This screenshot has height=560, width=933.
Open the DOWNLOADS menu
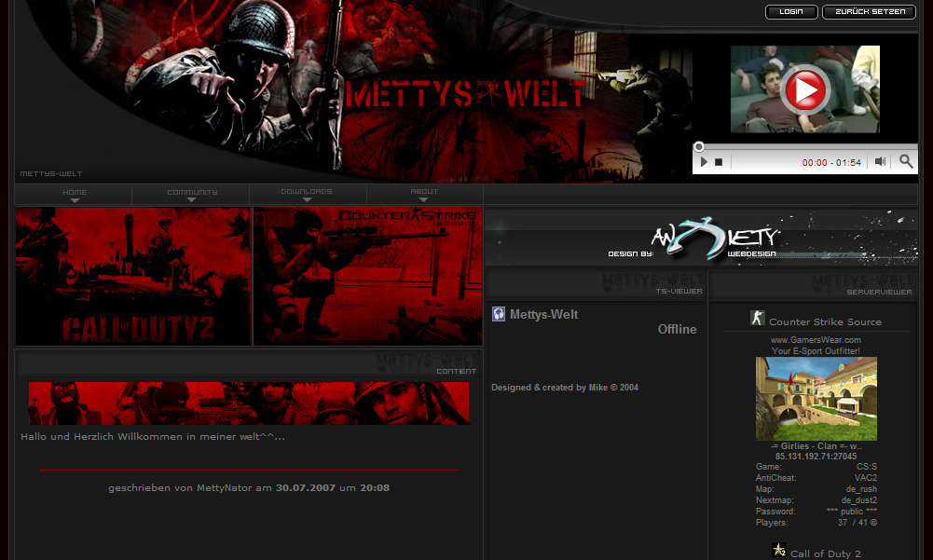click(307, 194)
